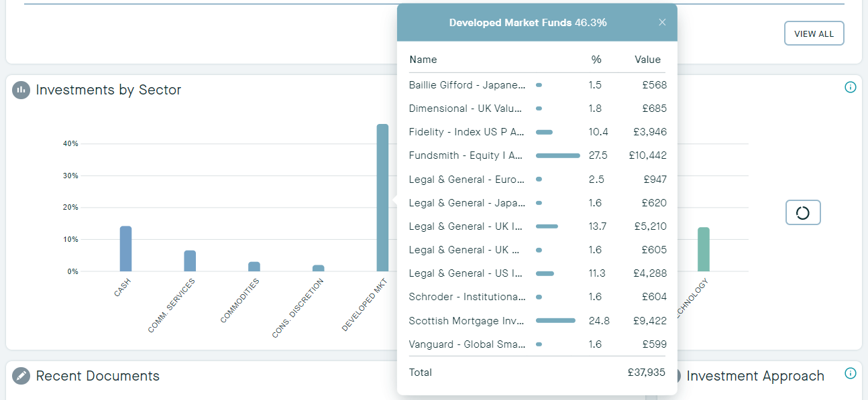Click the circular refresh button by the chart
The image size is (868, 400).
click(803, 212)
